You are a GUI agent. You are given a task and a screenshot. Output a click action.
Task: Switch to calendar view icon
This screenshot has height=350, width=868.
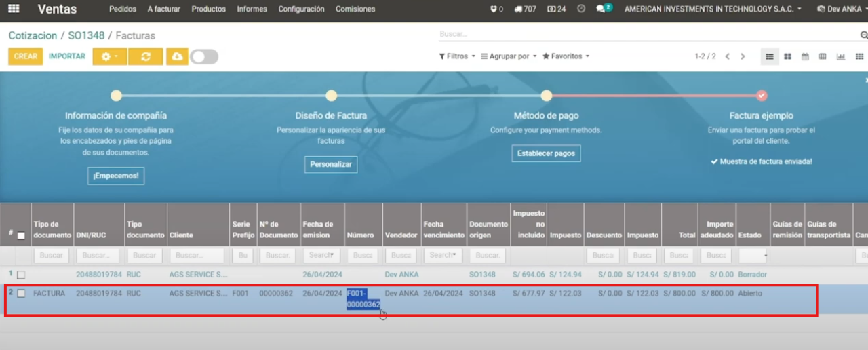[x=805, y=56]
